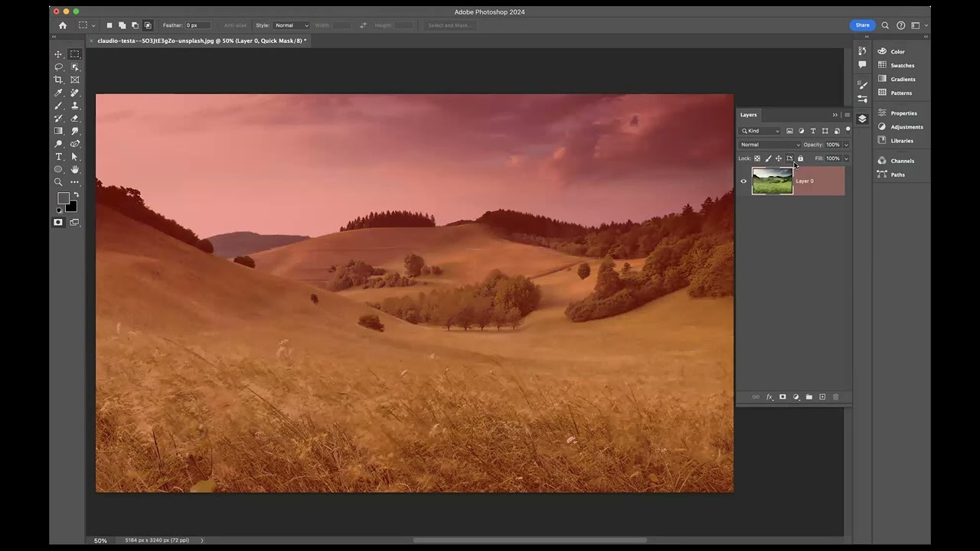The height and width of the screenshot is (551, 980).
Task: Open the Fill slider dropdown arrow
Action: 846,158
